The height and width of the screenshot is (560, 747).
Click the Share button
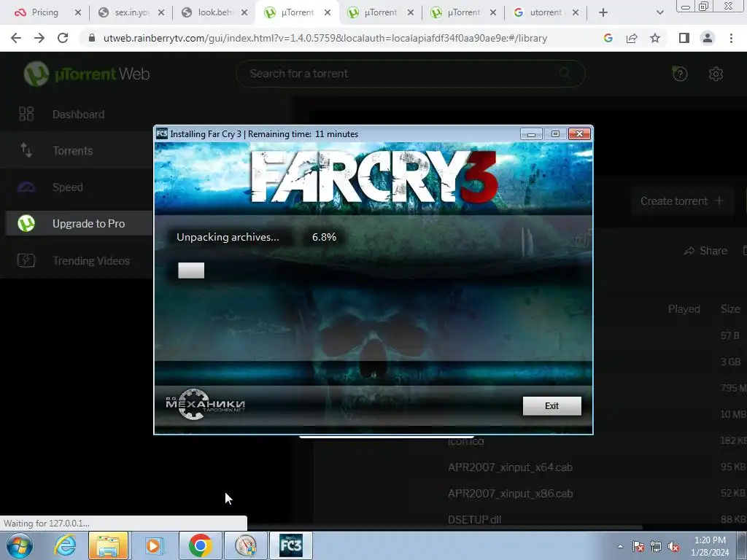[x=705, y=251]
